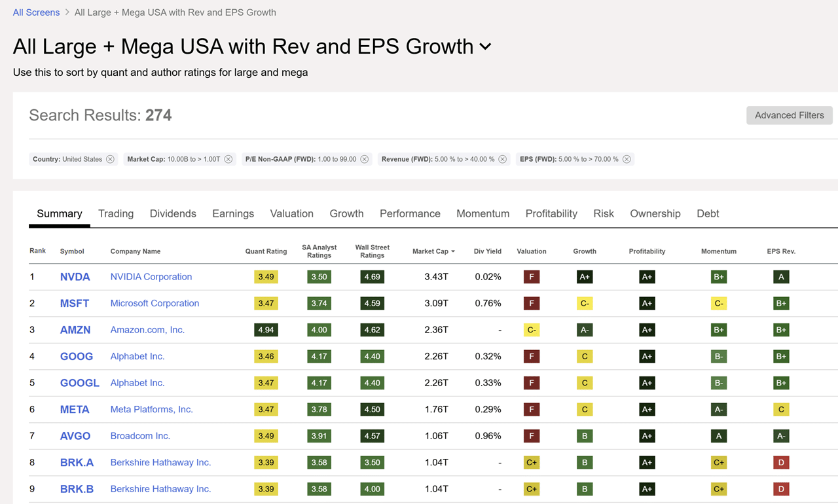Click AVGO's A Momentum grade badge

pyautogui.click(x=719, y=436)
